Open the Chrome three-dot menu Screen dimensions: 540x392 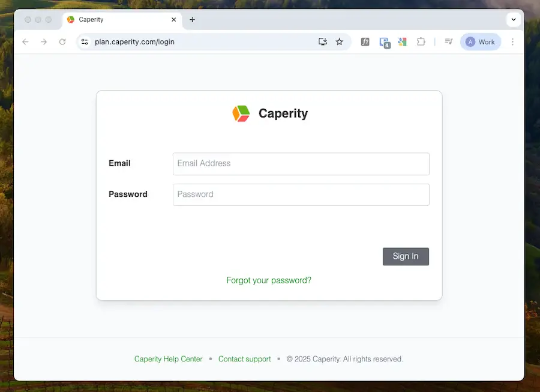click(512, 42)
